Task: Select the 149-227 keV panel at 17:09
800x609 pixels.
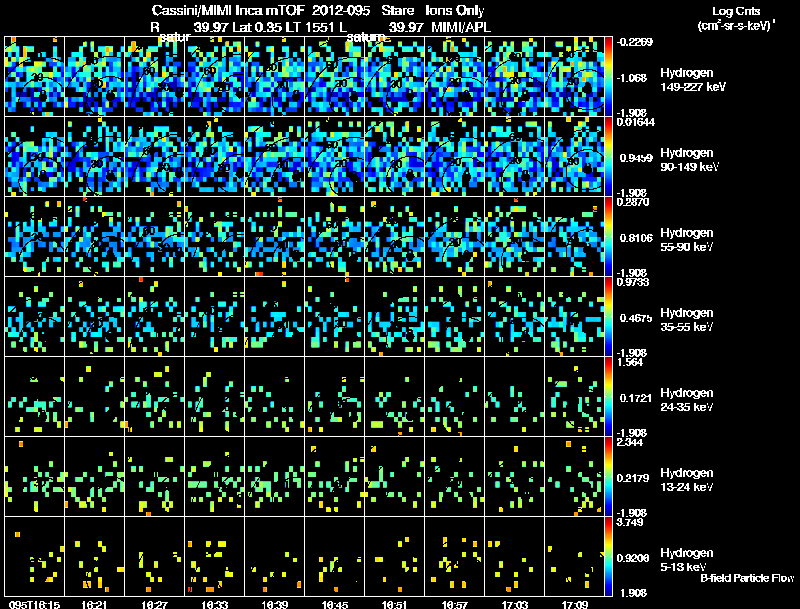Action: click(574, 76)
